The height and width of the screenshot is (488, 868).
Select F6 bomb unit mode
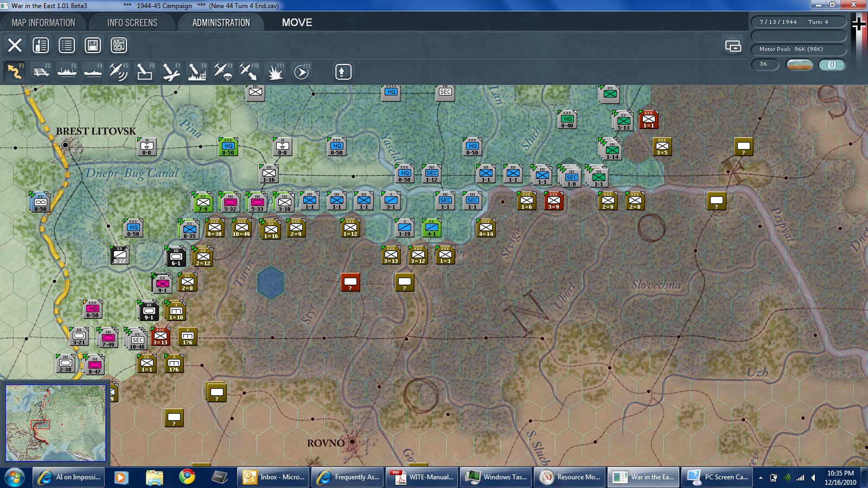[x=145, y=72]
